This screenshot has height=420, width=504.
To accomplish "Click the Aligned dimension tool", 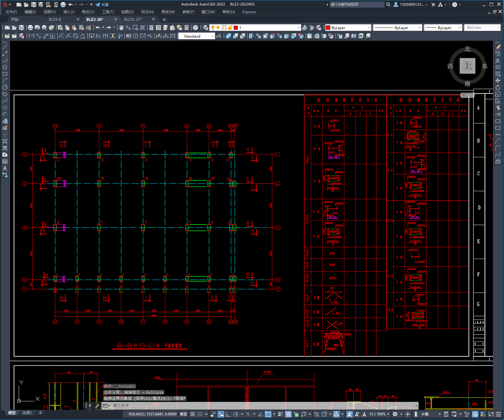I will (39, 36).
